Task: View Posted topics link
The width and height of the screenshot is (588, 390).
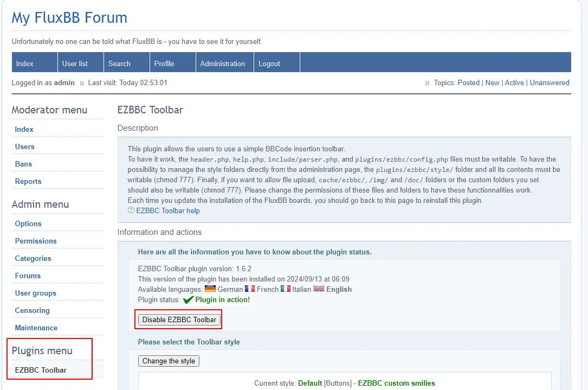Action: 468,82
